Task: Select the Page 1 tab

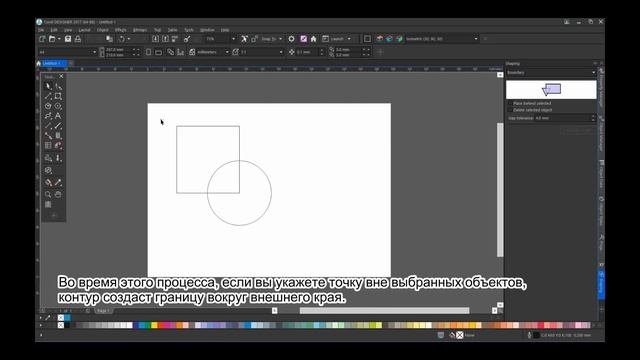Action: (x=103, y=311)
